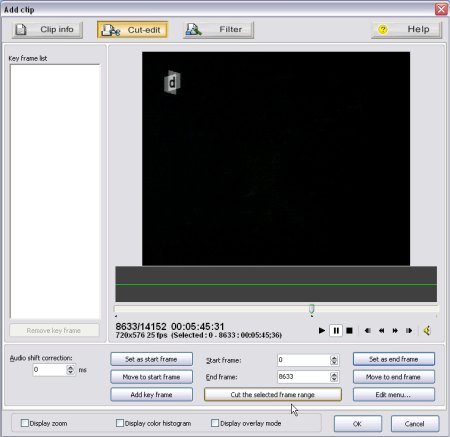Switch to the Clip info tab
The height and width of the screenshot is (437, 450).
[47, 30]
